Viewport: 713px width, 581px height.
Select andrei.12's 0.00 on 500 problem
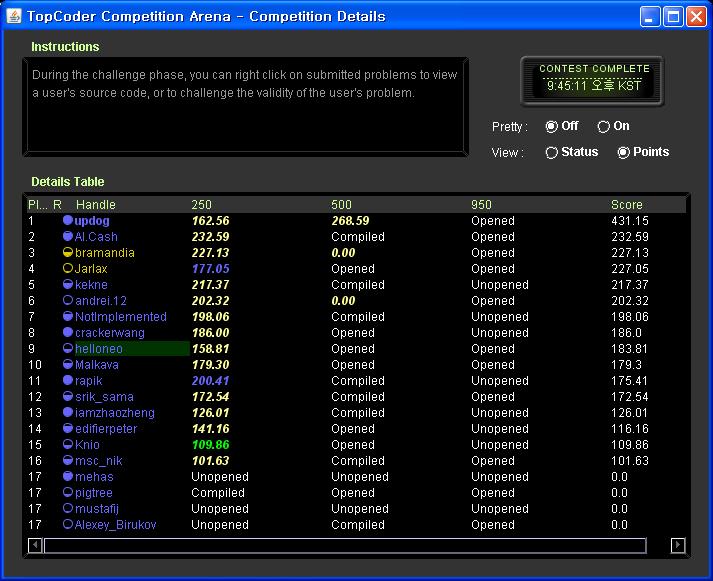click(343, 301)
